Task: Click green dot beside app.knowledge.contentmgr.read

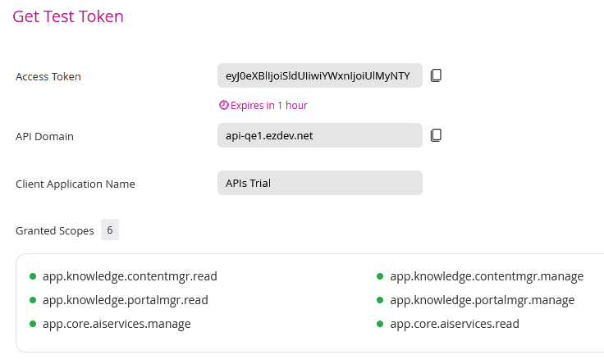Action: (33, 276)
